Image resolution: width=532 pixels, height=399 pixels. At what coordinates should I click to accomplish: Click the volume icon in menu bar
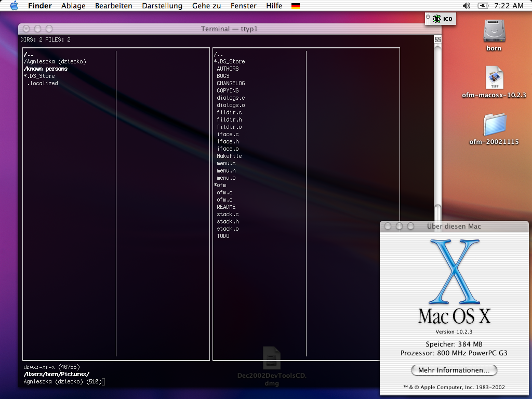[x=466, y=6]
